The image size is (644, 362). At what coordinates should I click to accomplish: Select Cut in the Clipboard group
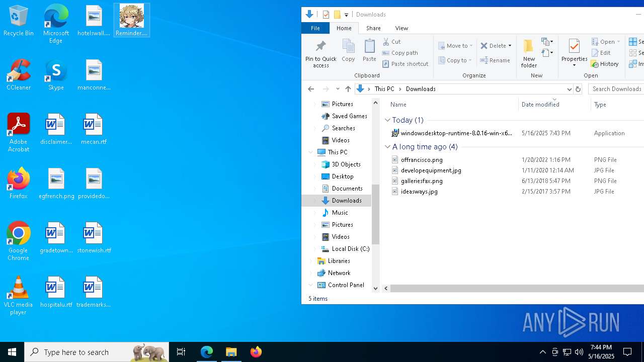pyautogui.click(x=391, y=42)
